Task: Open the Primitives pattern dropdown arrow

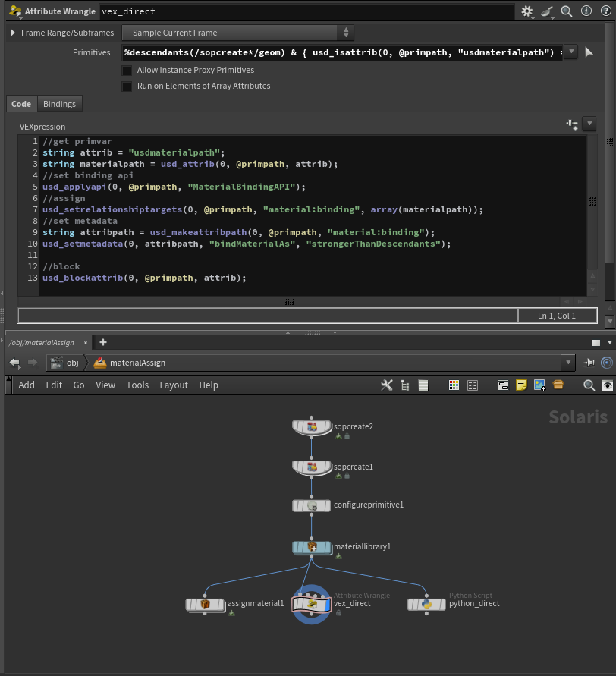Action: coord(570,52)
